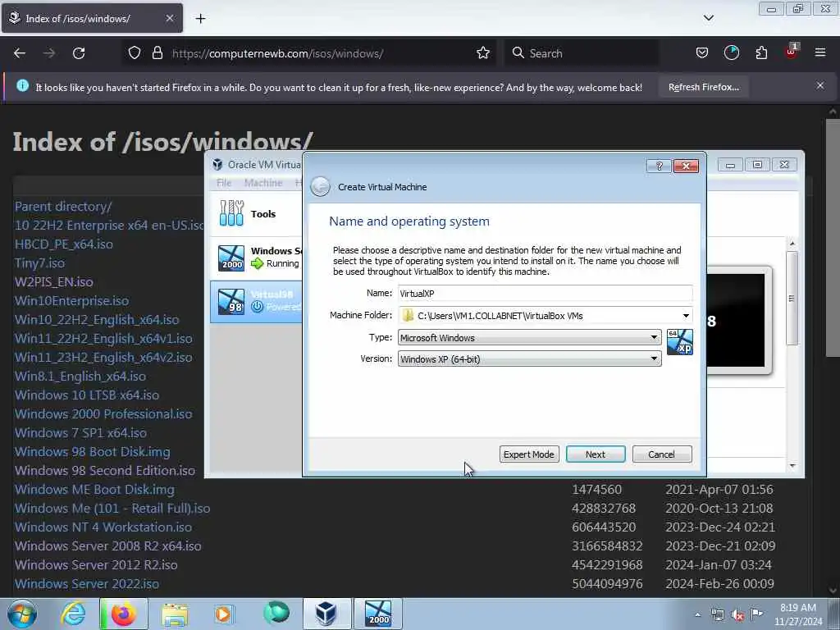Click the dialog's back arrow icon
Image resolution: width=840 pixels, height=630 pixels.
[321, 186]
